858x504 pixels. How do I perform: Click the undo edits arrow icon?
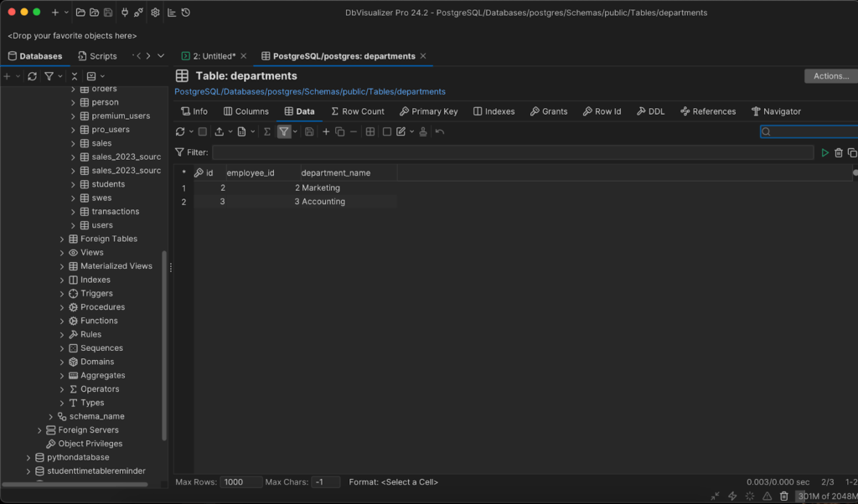tap(440, 131)
